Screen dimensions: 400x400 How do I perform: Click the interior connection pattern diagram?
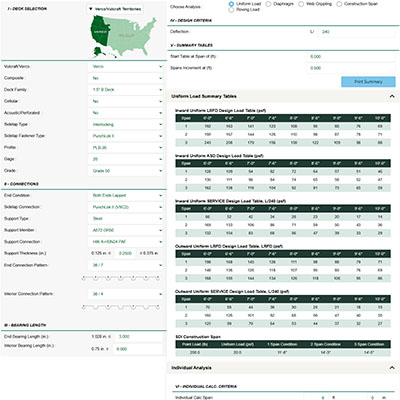click(121, 307)
